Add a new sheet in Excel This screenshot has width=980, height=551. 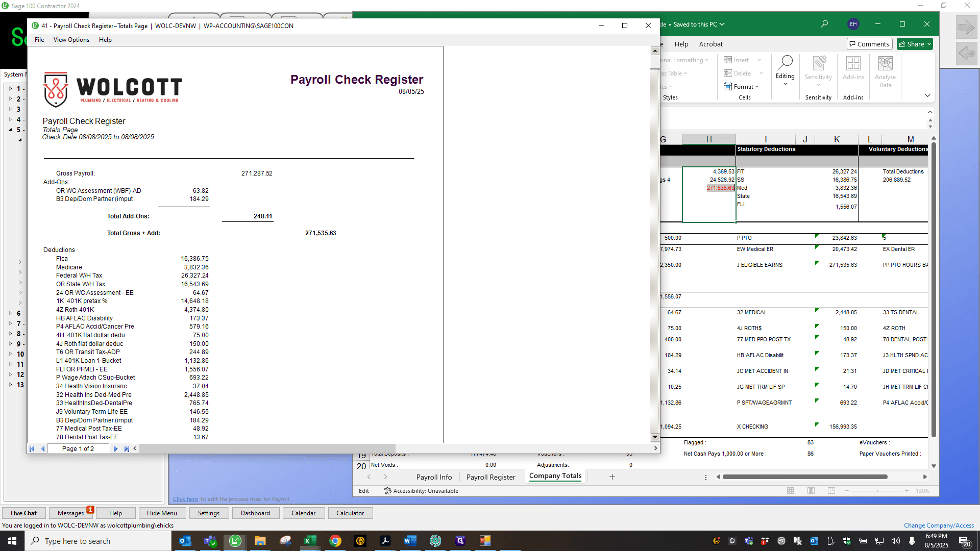[x=612, y=477]
